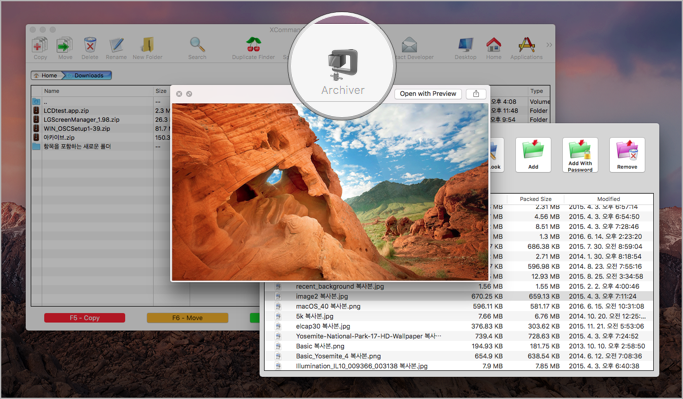This screenshot has width=683, height=399.
Task: Click the Downloads breadcrumb segment
Action: 88,75
